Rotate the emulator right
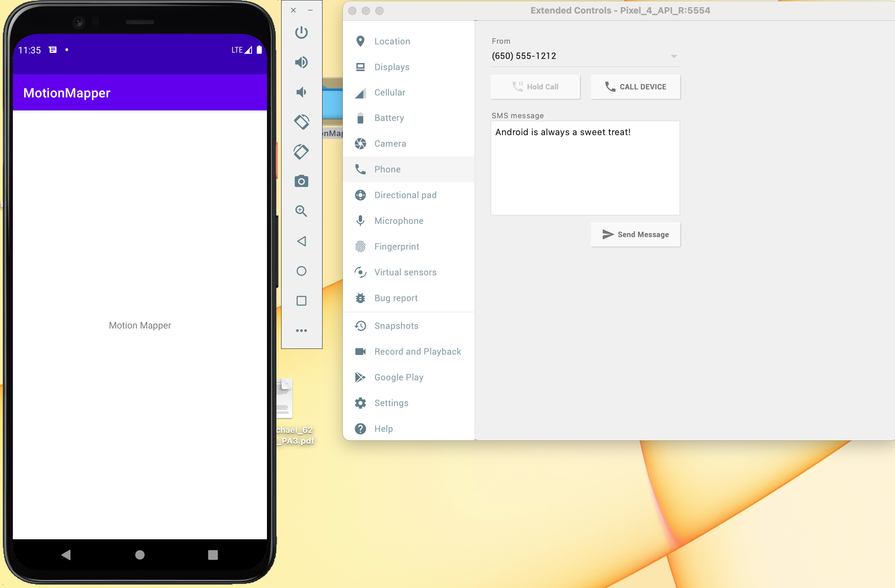 point(301,151)
